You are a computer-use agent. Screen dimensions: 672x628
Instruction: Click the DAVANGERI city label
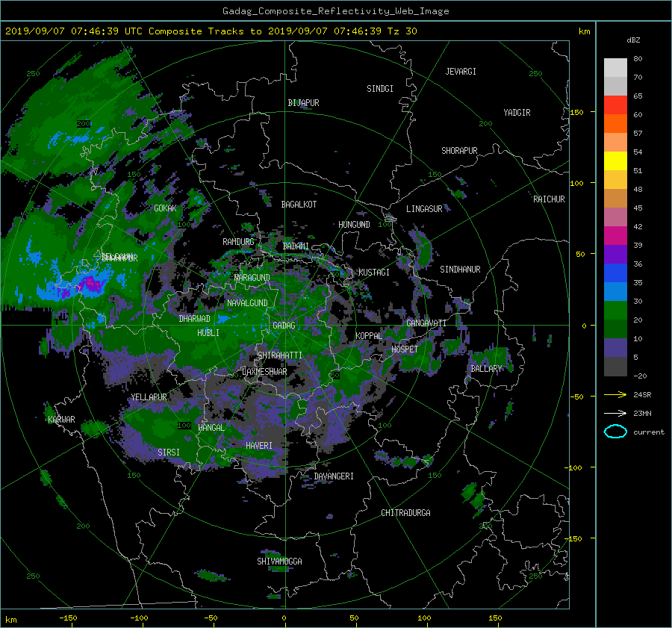tap(334, 476)
